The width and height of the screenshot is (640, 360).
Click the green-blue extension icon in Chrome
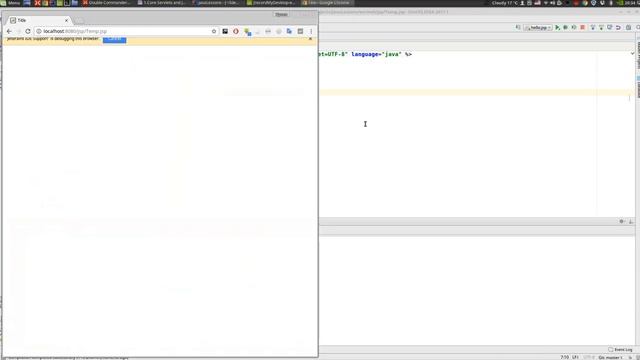pos(247,32)
